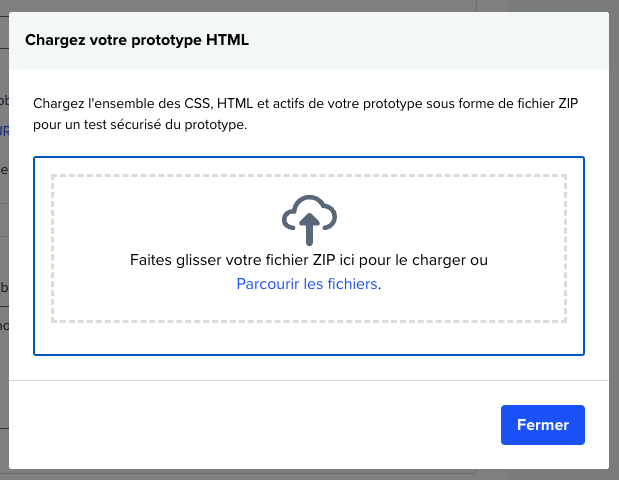Image resolution: width=619 pixels, height=480 pixels.
Task: Click the white footer area left of Fermer
Action: (250, 425)
